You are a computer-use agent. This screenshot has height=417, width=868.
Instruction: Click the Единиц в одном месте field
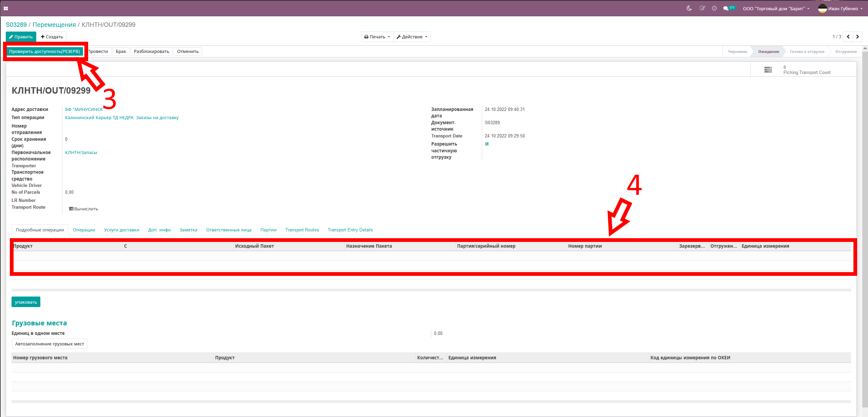[x=438, y=333]
